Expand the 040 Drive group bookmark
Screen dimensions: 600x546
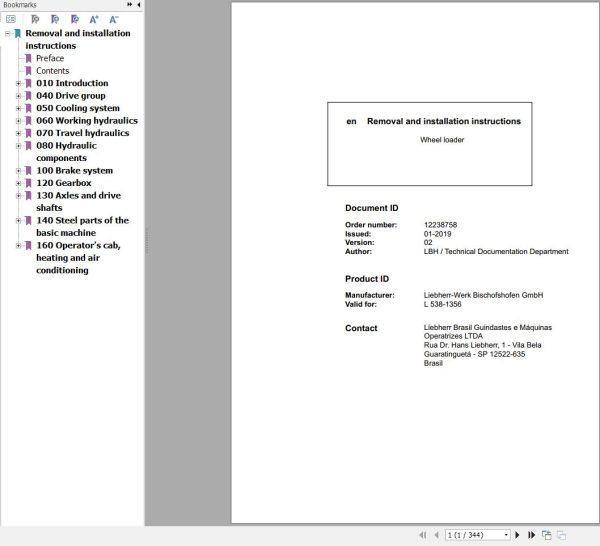(18, 96)
